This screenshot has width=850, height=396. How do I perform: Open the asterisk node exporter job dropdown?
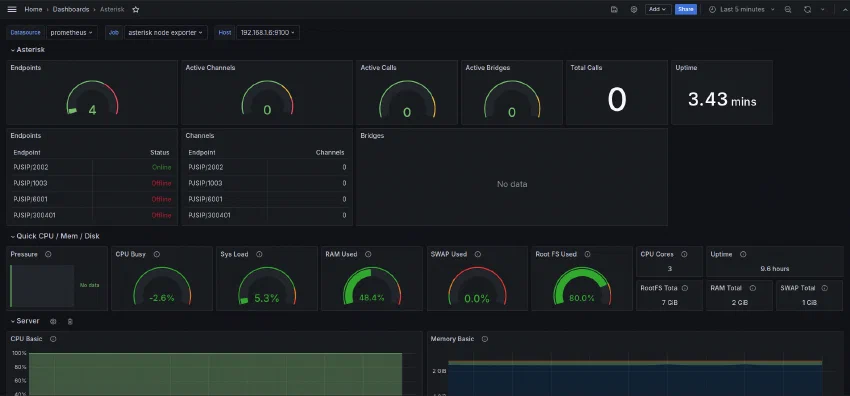[166, 33]
